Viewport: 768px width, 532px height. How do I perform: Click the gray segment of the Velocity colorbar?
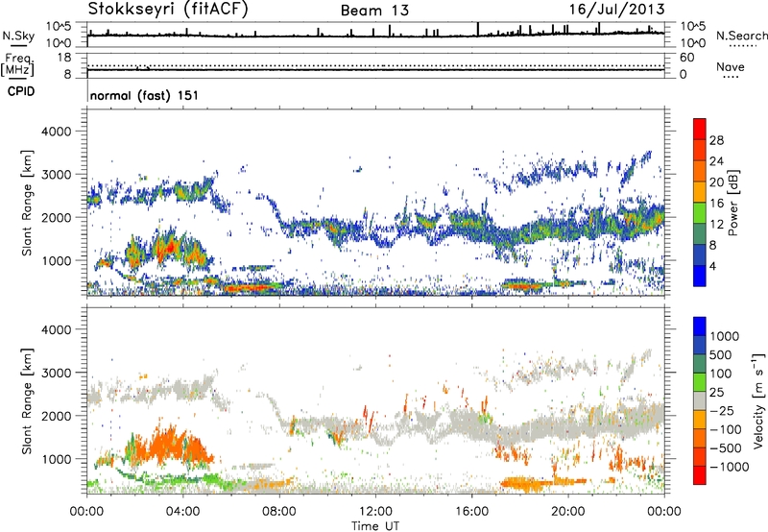tap(700, 400)
